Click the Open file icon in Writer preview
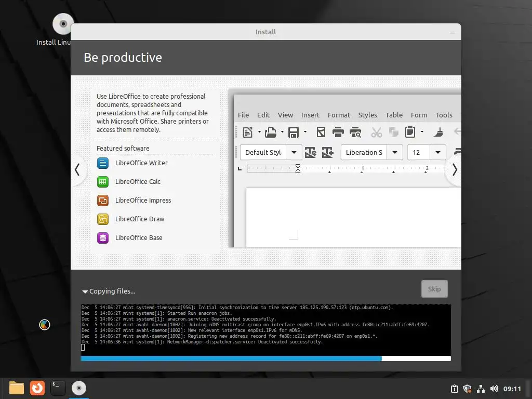 [x=271, y=132]
